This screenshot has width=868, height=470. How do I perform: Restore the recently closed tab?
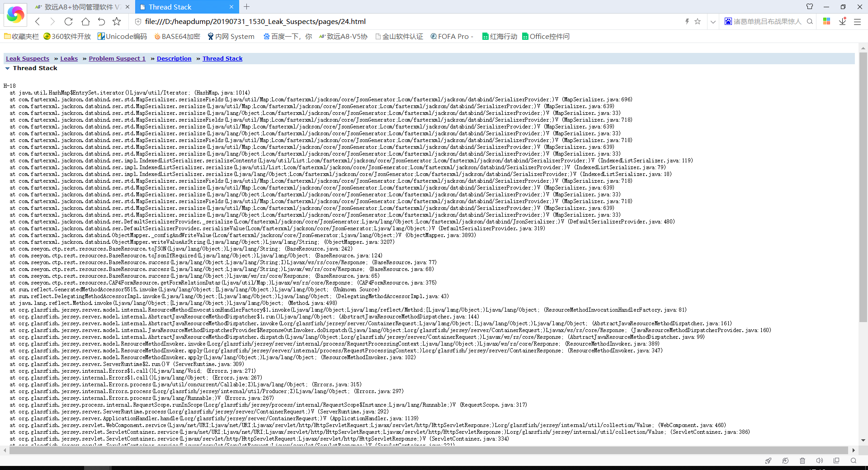[101, 21]
